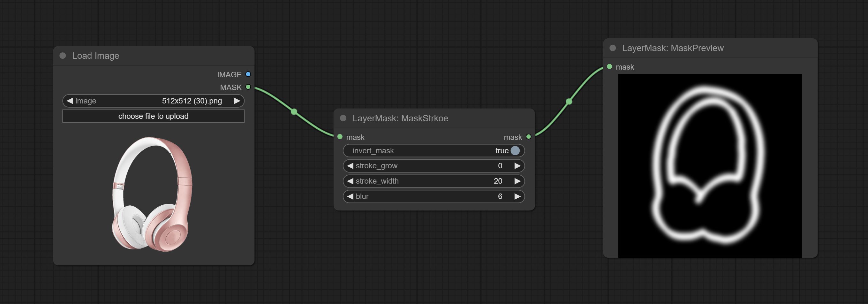The width and height of the screenshot is (868, 304).
Task: Click the MASK output socket on Load Image
Action: 248,87
